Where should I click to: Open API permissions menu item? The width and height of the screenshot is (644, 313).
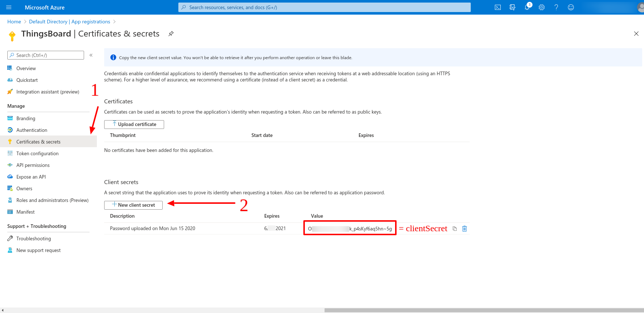(x=33, y=165)
